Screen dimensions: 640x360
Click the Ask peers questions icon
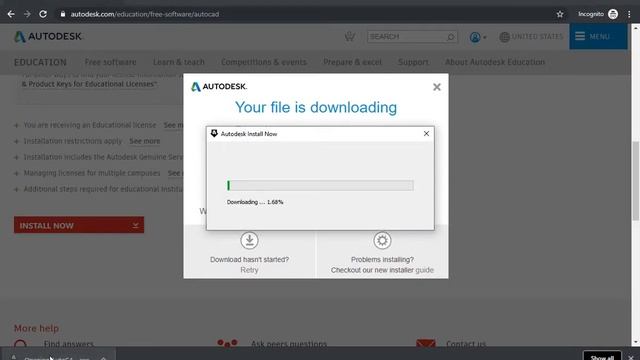pyautogui.click(x=227, y=343)
